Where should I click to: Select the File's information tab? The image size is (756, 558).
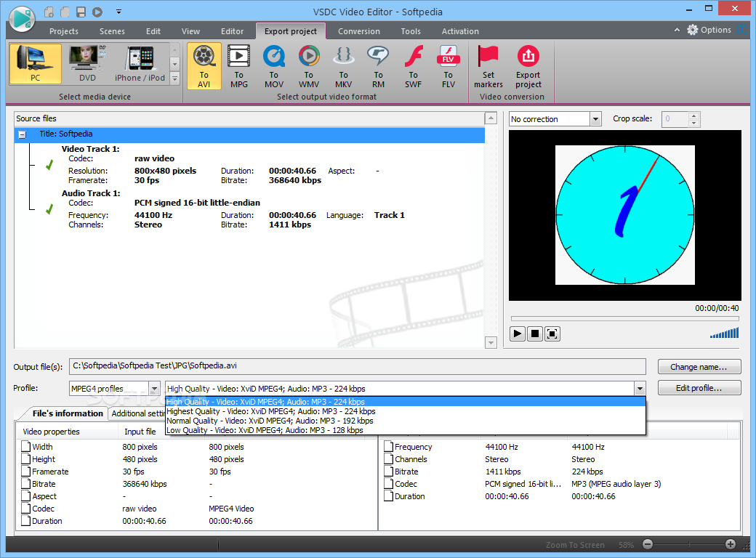(68, 413)
